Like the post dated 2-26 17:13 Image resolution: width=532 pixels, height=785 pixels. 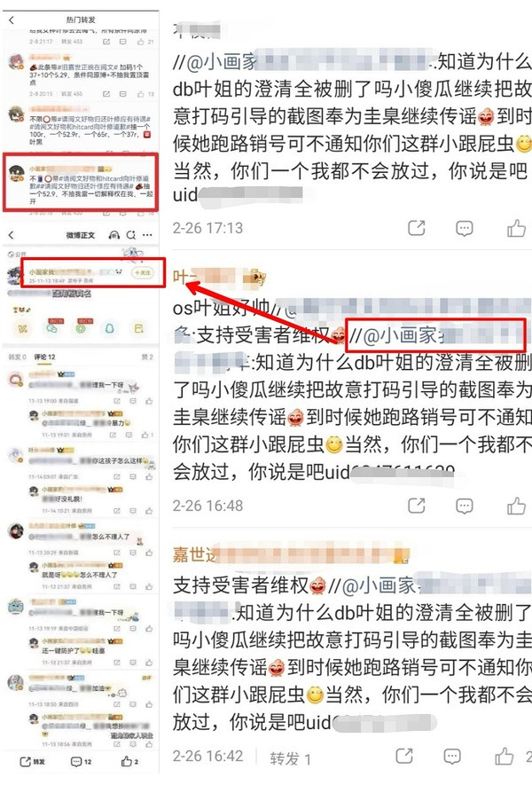(x=516, y=228)
